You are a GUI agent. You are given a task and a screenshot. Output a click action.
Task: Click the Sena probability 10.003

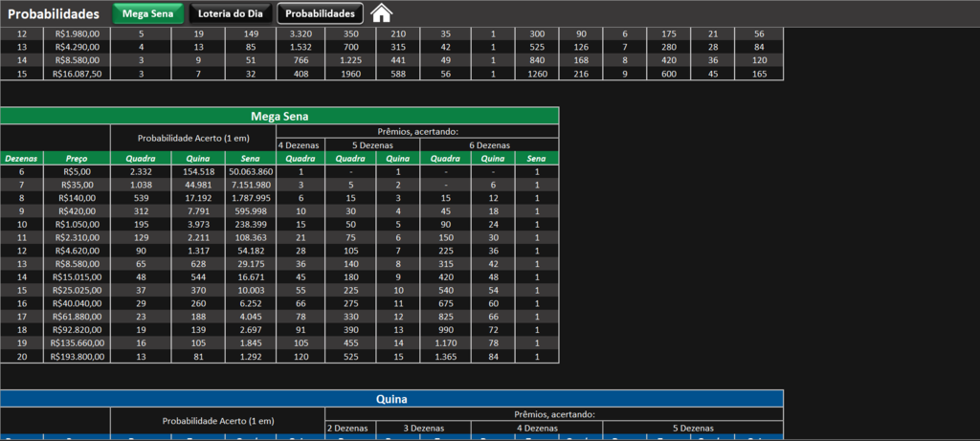pos(251,291)
